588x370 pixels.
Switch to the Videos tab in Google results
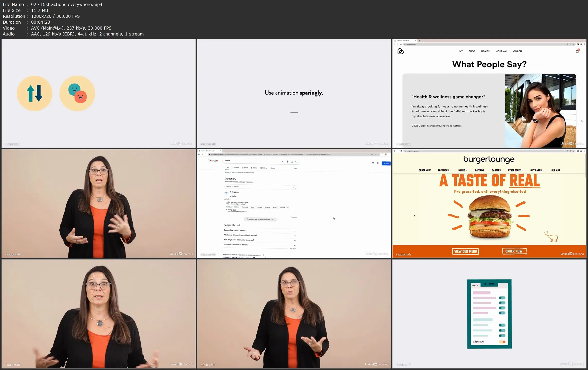point(264,168)
